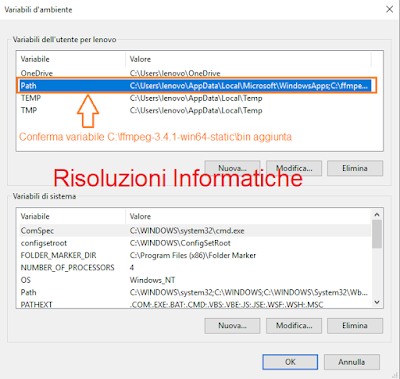Click Elimina for system variables

(355, 326)
